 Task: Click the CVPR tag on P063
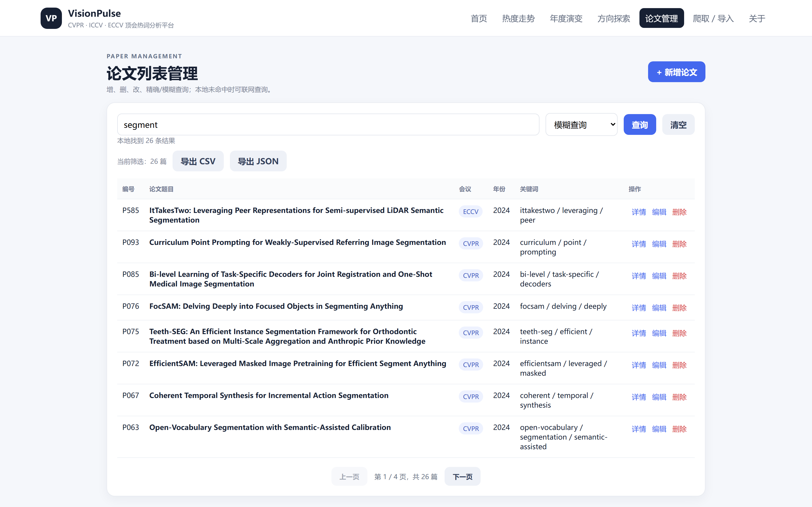coord(471,428)
